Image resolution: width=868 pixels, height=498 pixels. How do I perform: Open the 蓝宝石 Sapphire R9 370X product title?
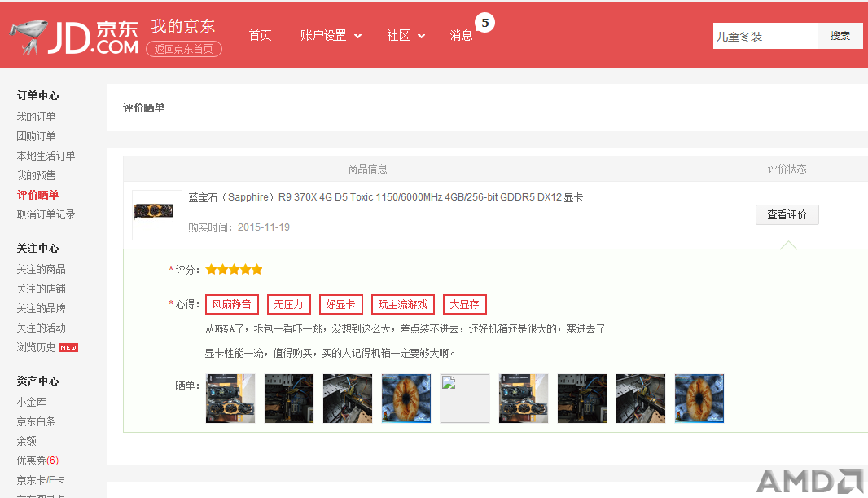pyautogui.click(x=385, y=197)
